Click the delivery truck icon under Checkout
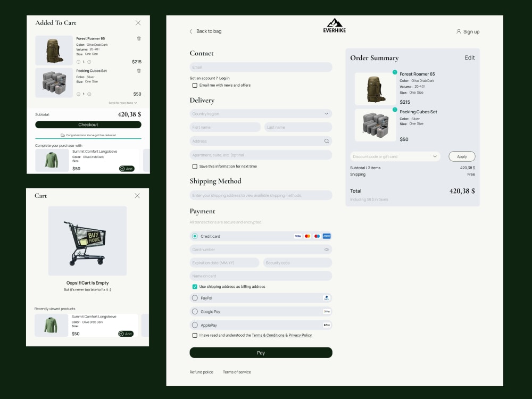532x399 pixels. [x=63, y=135]
